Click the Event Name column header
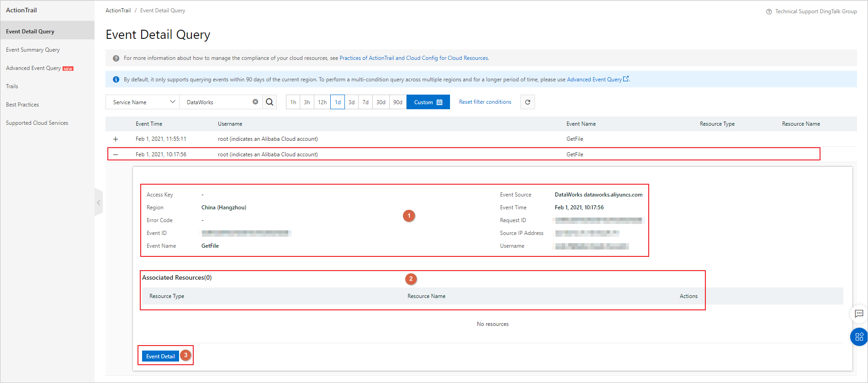Viewport: 868px width, 383px height. click(x=581, y=124)
